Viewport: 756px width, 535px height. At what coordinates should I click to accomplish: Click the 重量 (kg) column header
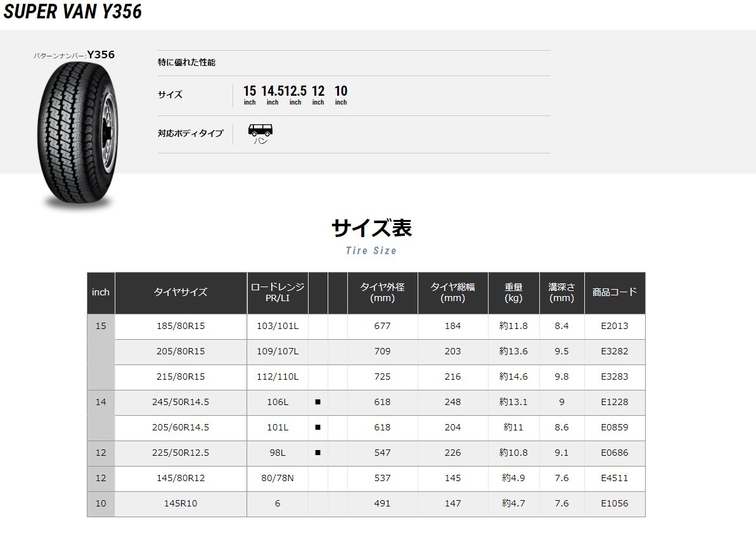[513, 292]
